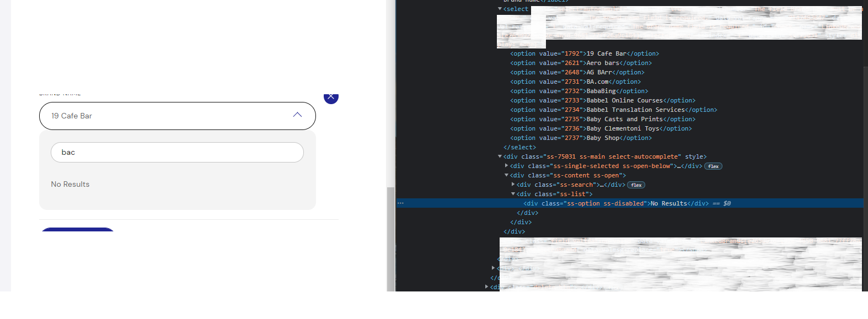Select the Baby Shop option line
This screenshot has width=868, height=319.
point(581,138)
